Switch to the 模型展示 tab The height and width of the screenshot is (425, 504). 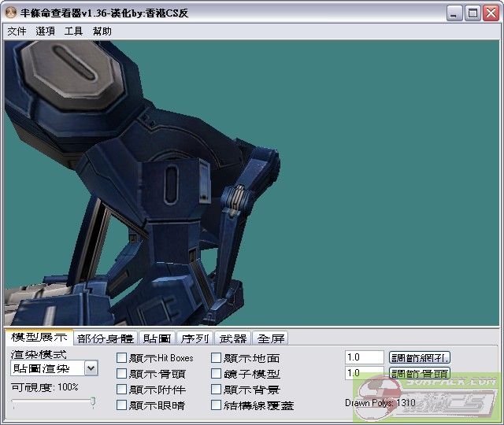click(39, 337)
